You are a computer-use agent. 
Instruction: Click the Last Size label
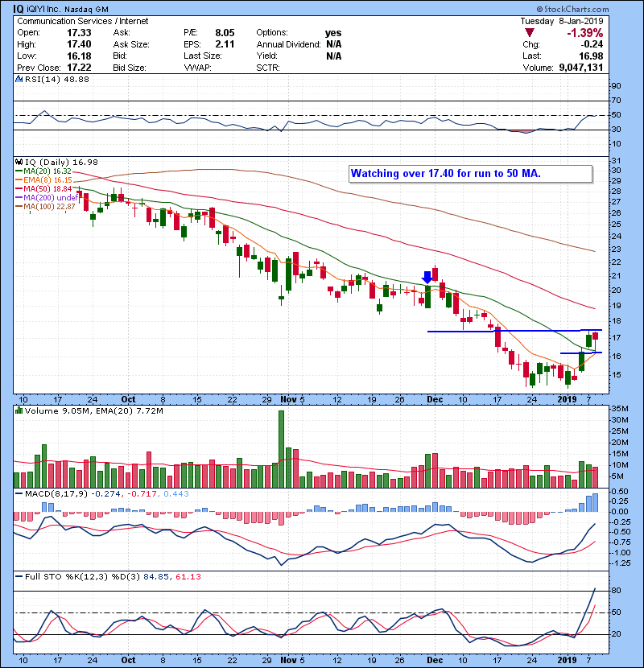click(x=202, y=56)
